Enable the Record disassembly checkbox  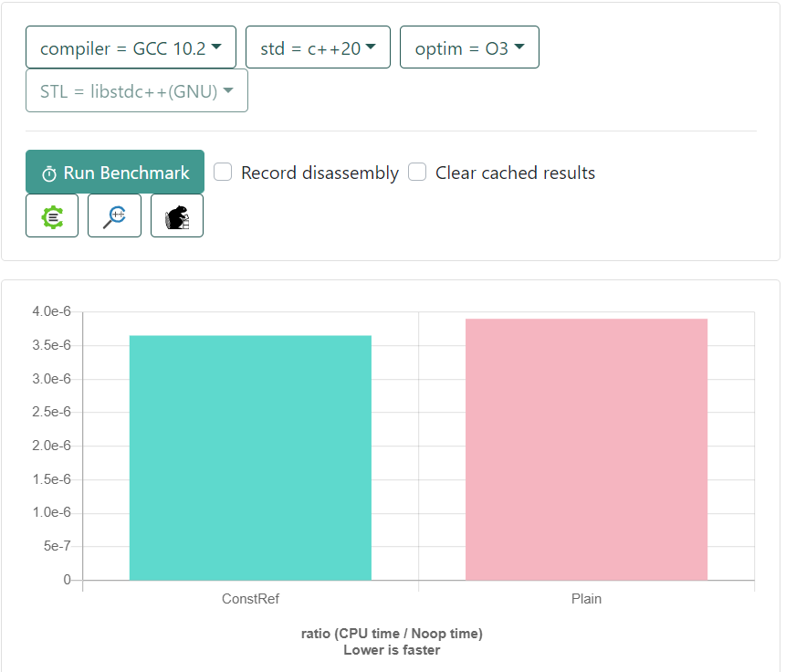(x=223, y=173)
